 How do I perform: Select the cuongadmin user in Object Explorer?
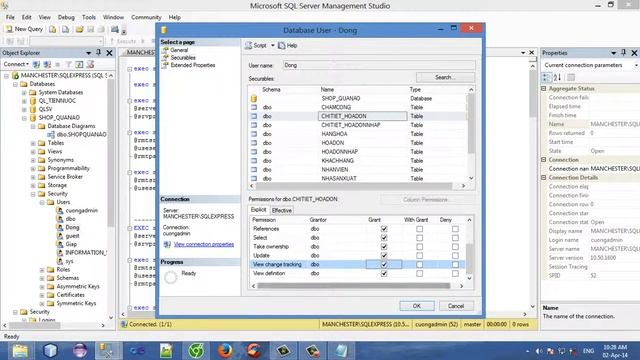click(82, 211)
